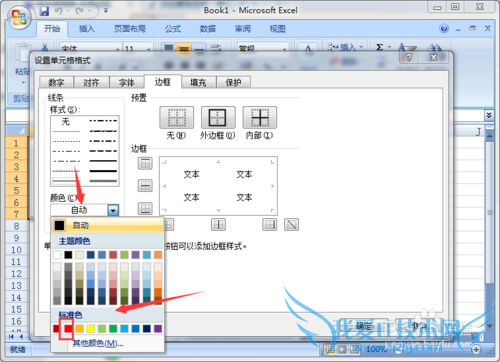Toggle the middle vertical border button
The image size is (500, 362).
point(218,225)
